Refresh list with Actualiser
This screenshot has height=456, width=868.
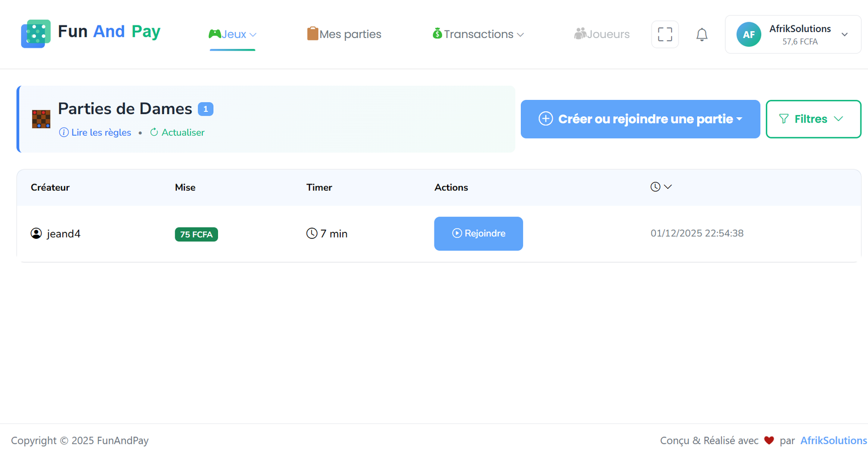[177, 132]
